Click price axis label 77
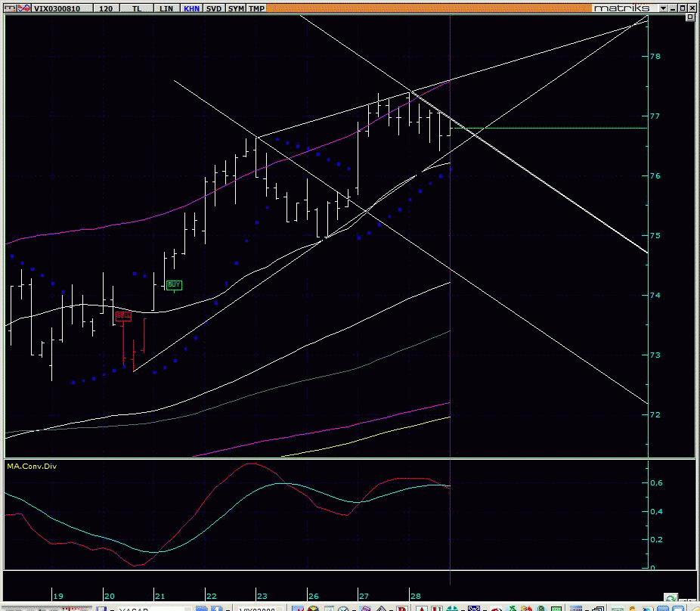This screenshot has height=611, width=700. click(655, 116)
